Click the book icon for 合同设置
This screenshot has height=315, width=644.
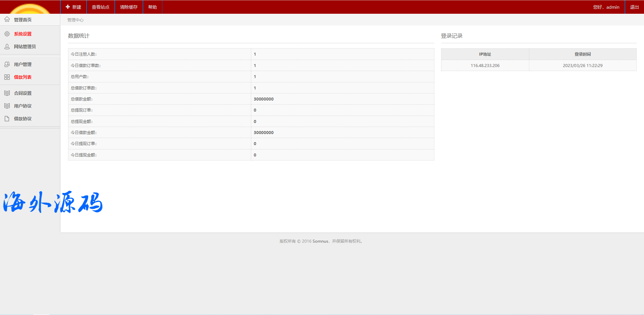pyautogui.click(x=7, y=93)
